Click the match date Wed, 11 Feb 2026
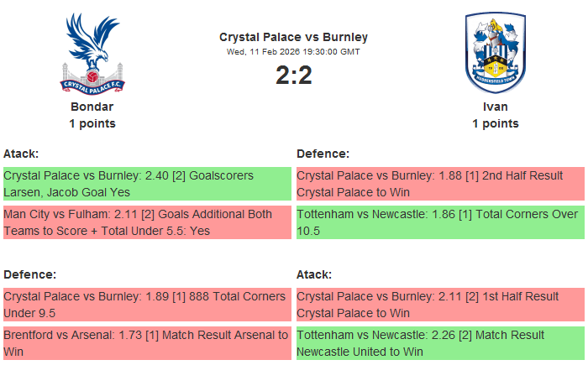This screenshot has height=386, width=588. [x=263, y=52]
